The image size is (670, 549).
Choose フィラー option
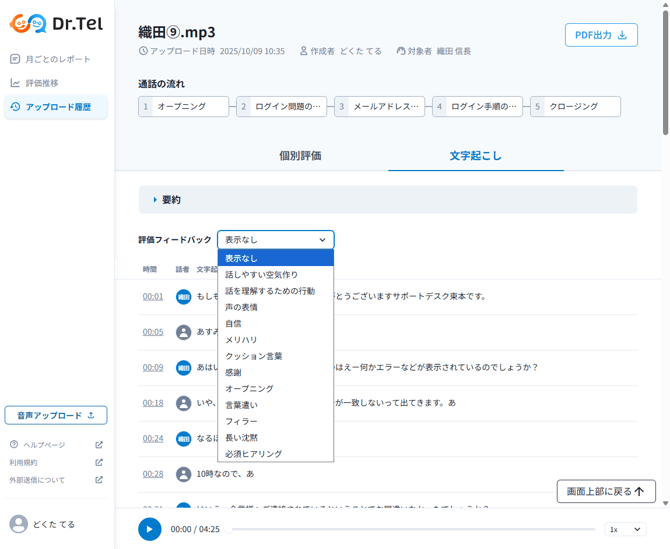click(276, 421)
